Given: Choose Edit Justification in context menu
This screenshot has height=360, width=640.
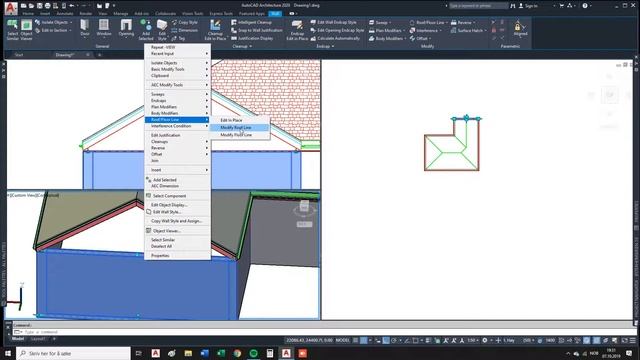Looking at the screenshot, I should tap(178, 135).
